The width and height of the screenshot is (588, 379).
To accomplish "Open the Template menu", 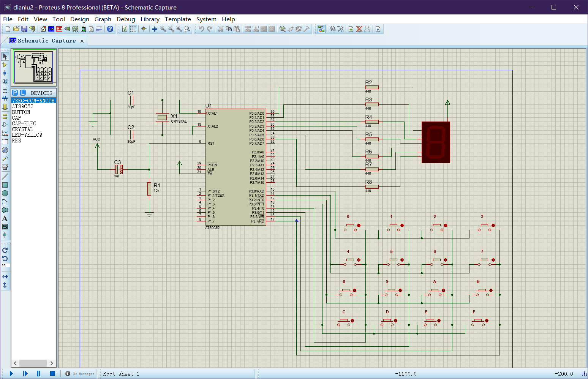I will [x=178, y=19].
